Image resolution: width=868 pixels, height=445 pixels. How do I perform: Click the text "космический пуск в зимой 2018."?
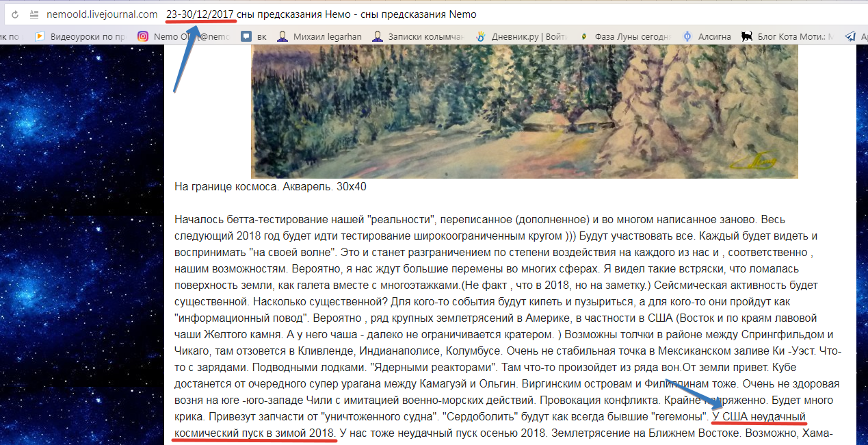point(255,433)
